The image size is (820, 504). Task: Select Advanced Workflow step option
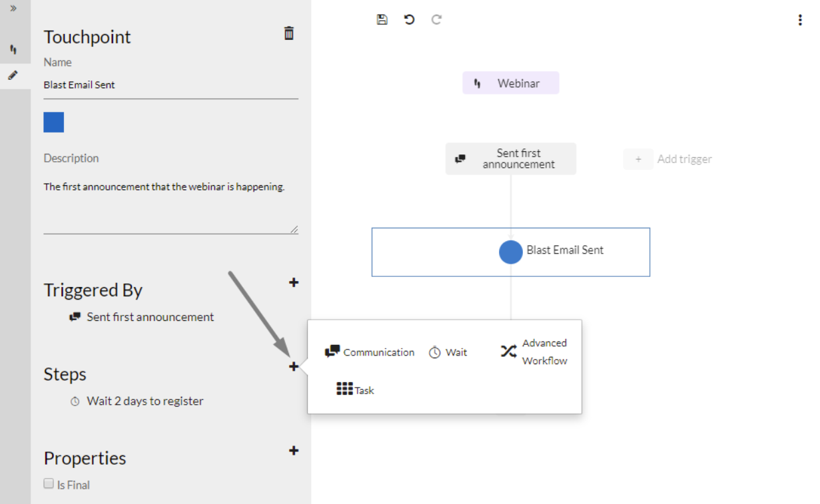pos(534,352)
